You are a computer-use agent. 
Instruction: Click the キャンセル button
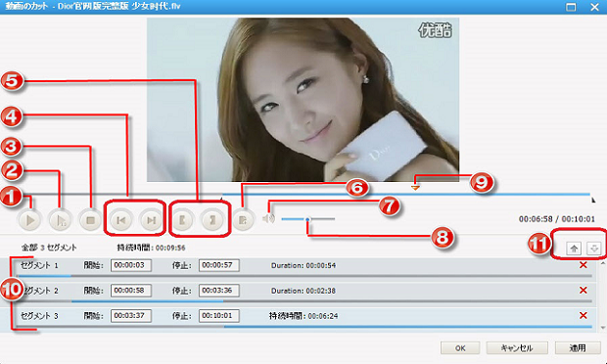pos(517,348)
